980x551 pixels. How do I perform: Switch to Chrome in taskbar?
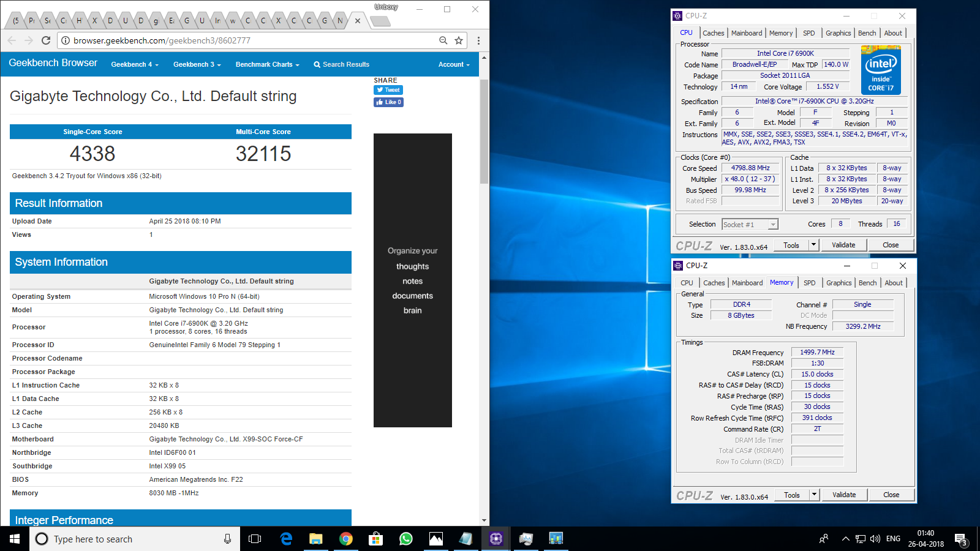click(x=346, y=539)
